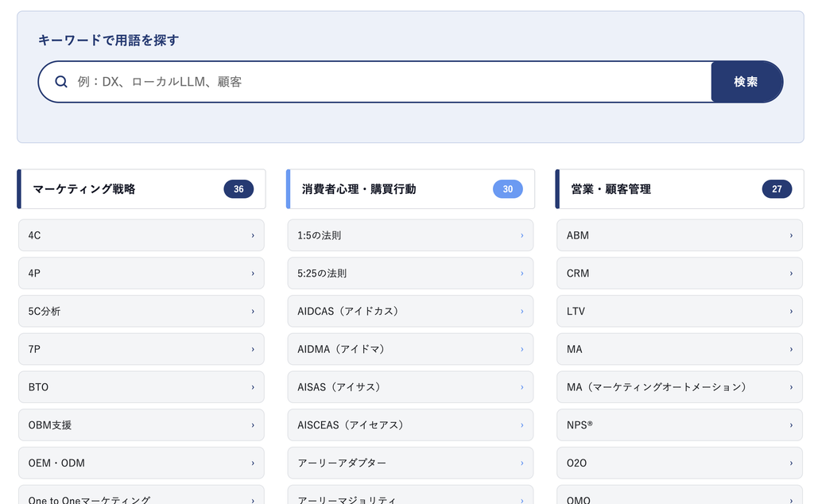Open the ABM glossary term
The height and width of the screenshot is (504, 814).
point(680,235)
